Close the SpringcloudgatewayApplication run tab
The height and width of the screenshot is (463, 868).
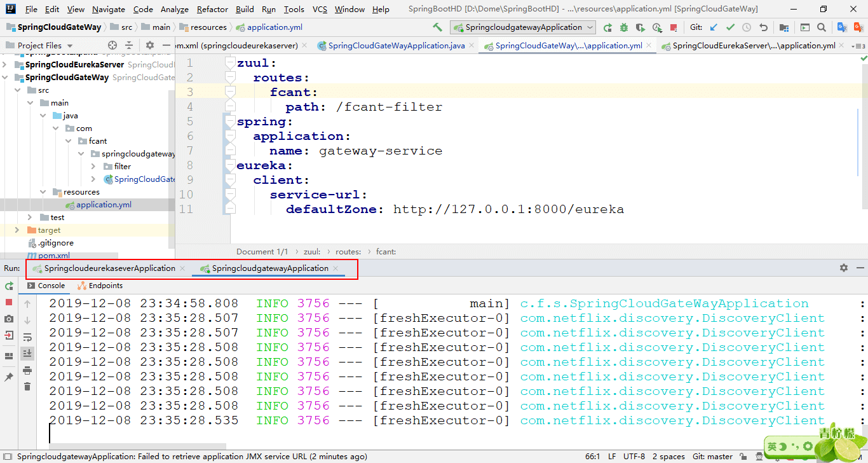[x=336, y=268]
